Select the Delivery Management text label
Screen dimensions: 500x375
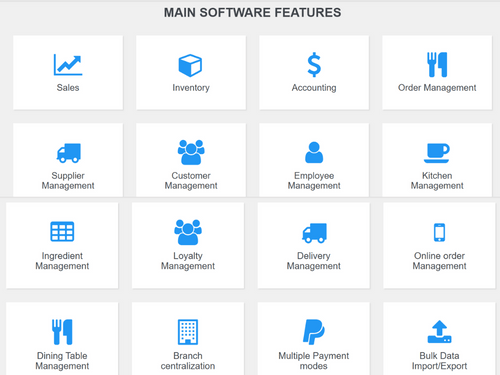[x=314, y=261]
